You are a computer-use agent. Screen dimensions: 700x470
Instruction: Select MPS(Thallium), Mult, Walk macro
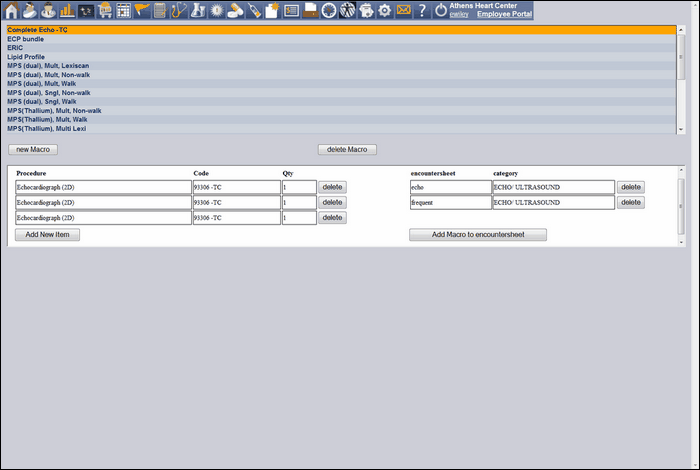342,119
